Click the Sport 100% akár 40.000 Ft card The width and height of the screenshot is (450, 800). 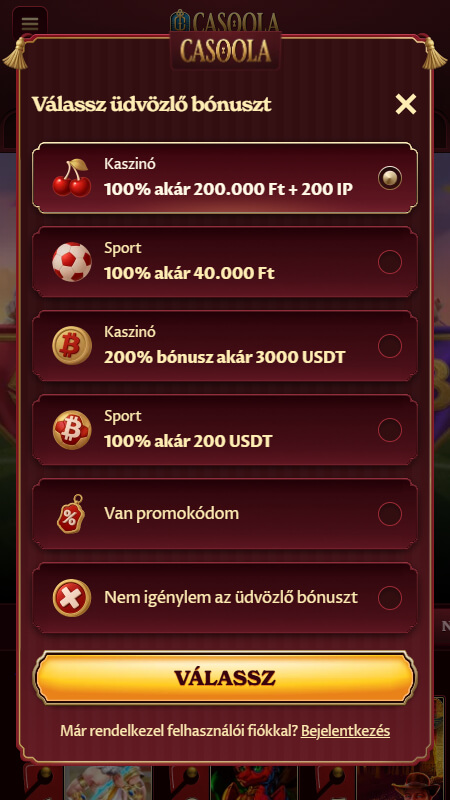click(225, 262)
